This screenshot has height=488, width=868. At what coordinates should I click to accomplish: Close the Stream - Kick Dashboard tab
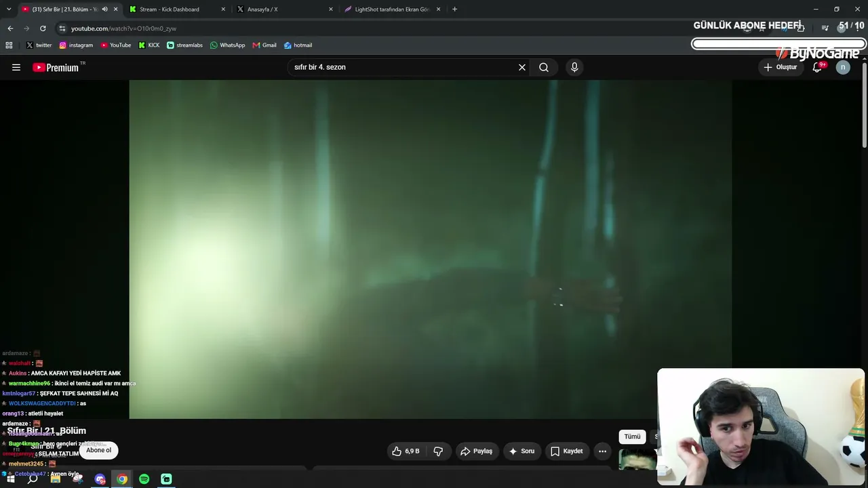click(x=223, y=9)
